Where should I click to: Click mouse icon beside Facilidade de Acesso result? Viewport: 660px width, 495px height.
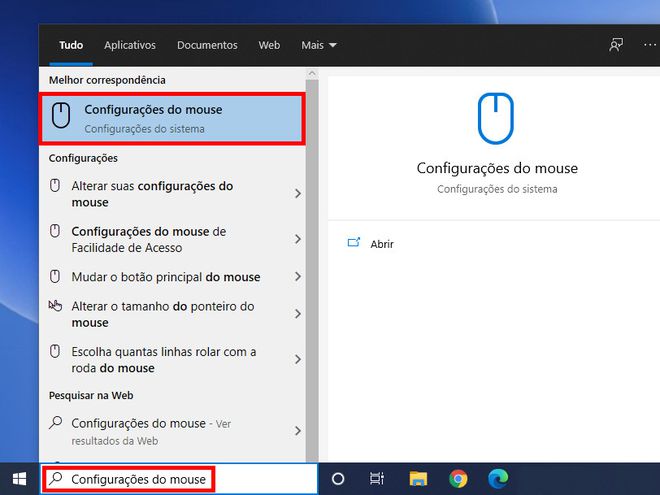[55, 231]
